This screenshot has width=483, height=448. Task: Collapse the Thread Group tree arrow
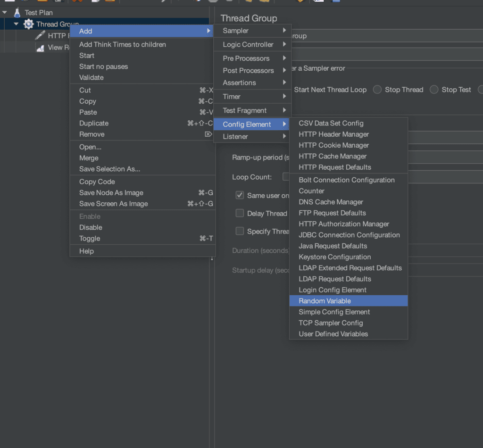tap(17, 24)
